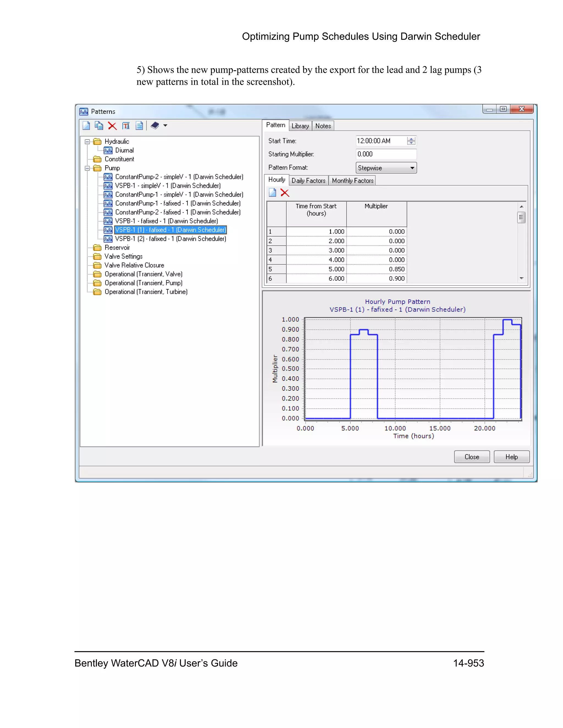Switch to the Pattern tab
This screenshot has height=728, width=563.
(x=275, y=125)
